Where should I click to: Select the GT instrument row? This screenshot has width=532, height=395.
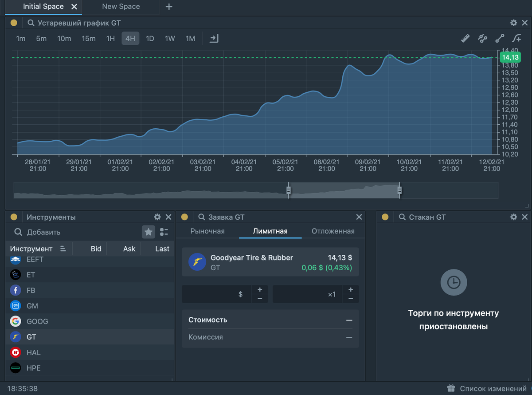click(90, 337)
